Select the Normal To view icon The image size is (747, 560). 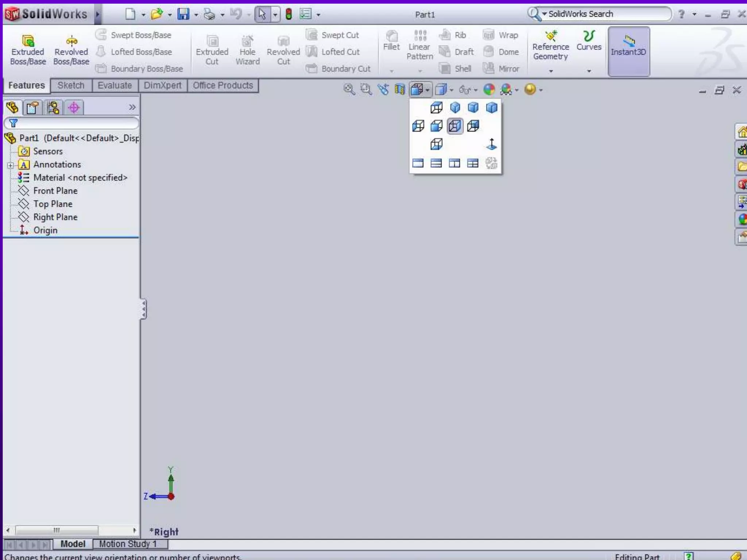click(x=491, y=144)
